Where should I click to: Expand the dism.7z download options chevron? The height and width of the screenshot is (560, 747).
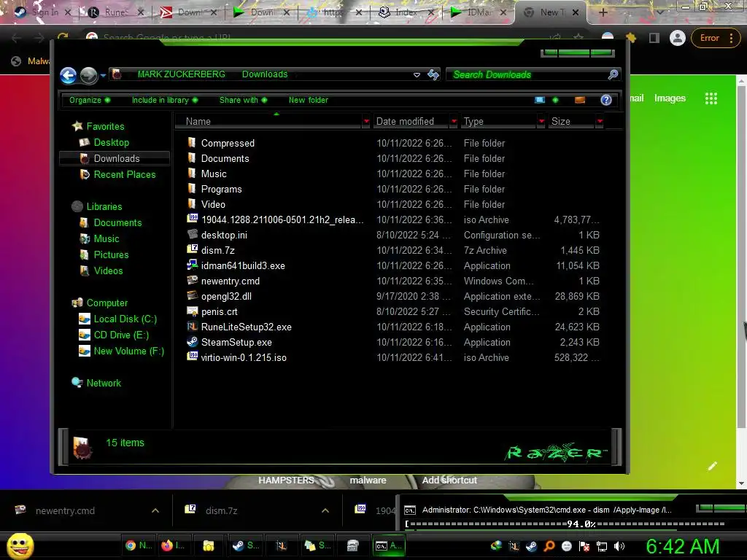(x=325, y=510)
